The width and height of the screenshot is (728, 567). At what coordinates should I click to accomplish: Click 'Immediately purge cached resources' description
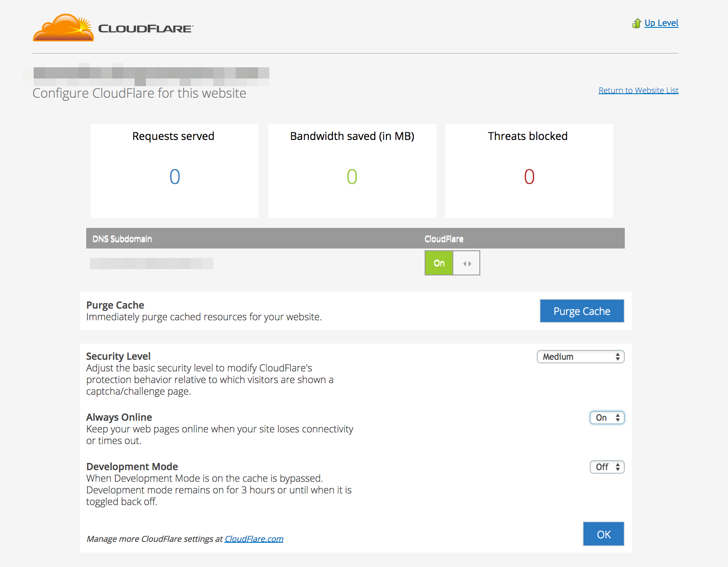204,317
